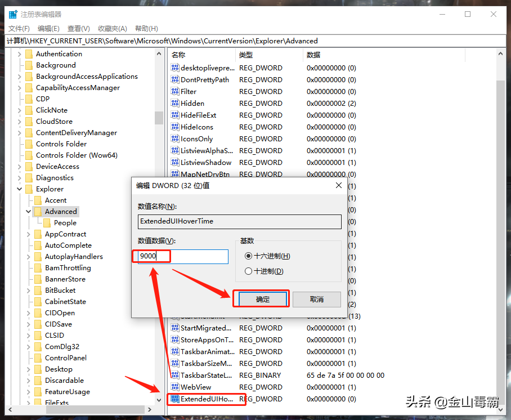
Task: Select the ListviewShadow DWORD icon
Action: pos(175,162)
